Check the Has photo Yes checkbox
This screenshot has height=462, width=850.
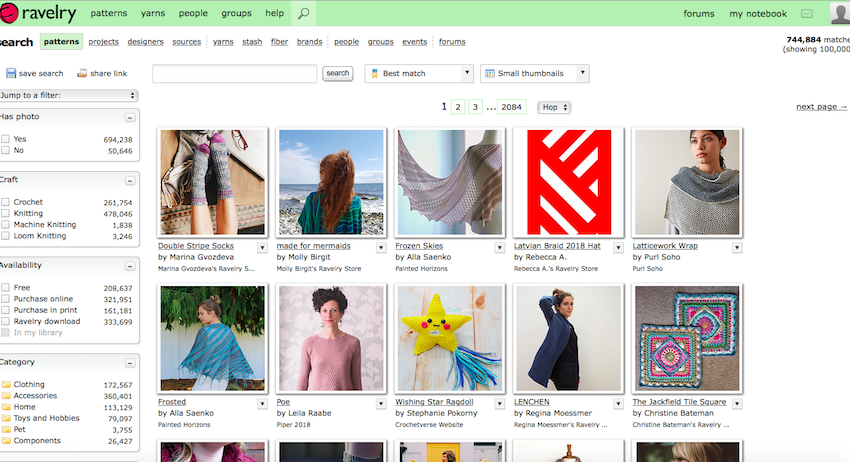tap(5, 139)
